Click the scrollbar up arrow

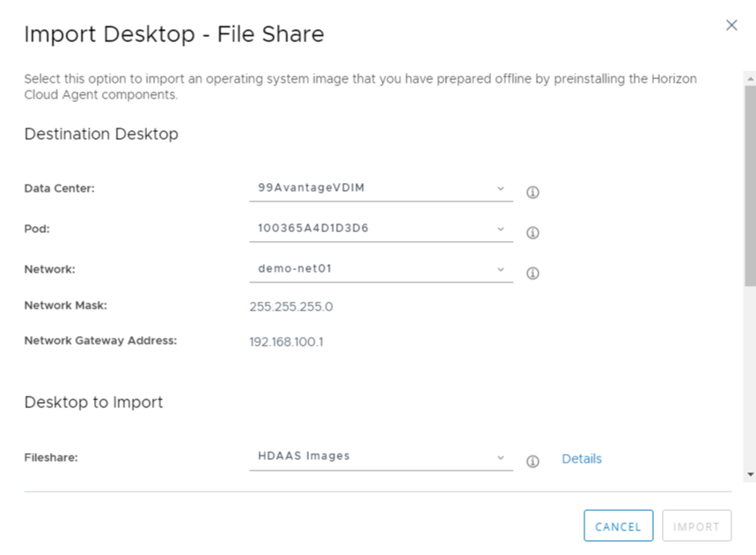pyautogui.click(x=750, y=79)
